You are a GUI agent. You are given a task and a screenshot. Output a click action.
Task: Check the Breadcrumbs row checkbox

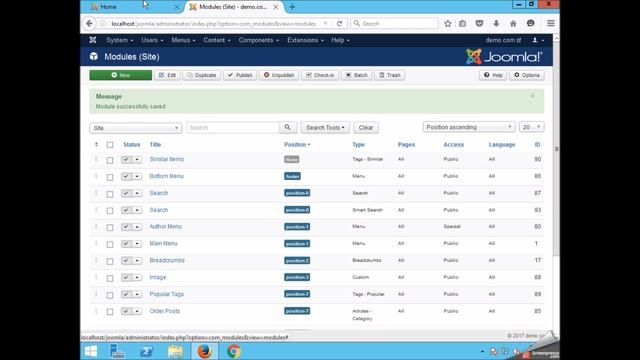[x=110, y=261]
